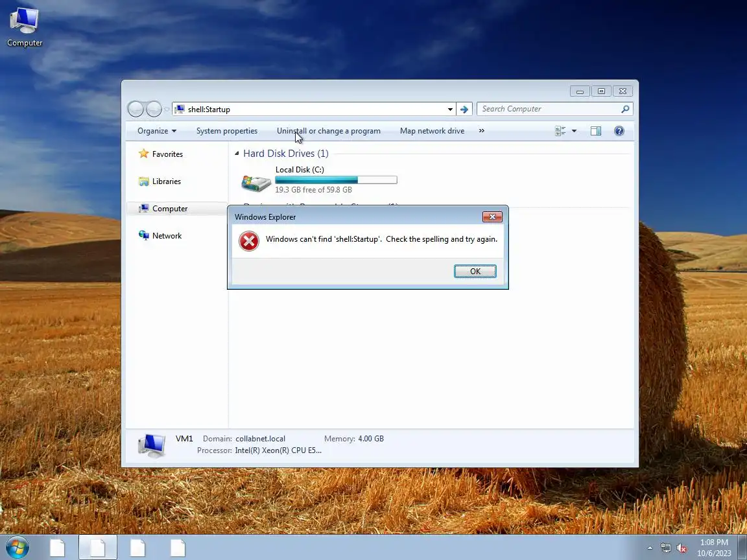This screenshot has height=560, width=747.
Task: Click Uninstall or change a program
Action: tap(329, 131)
